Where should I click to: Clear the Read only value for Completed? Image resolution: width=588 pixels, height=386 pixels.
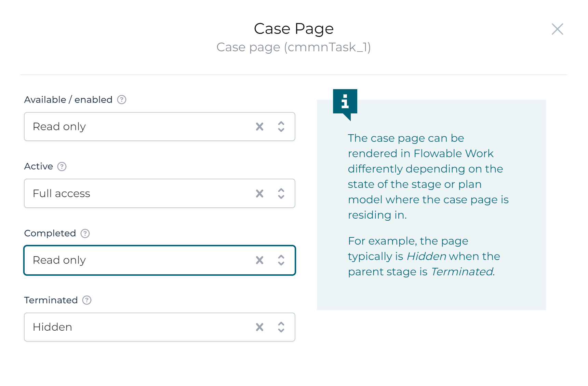pos(260,260)
